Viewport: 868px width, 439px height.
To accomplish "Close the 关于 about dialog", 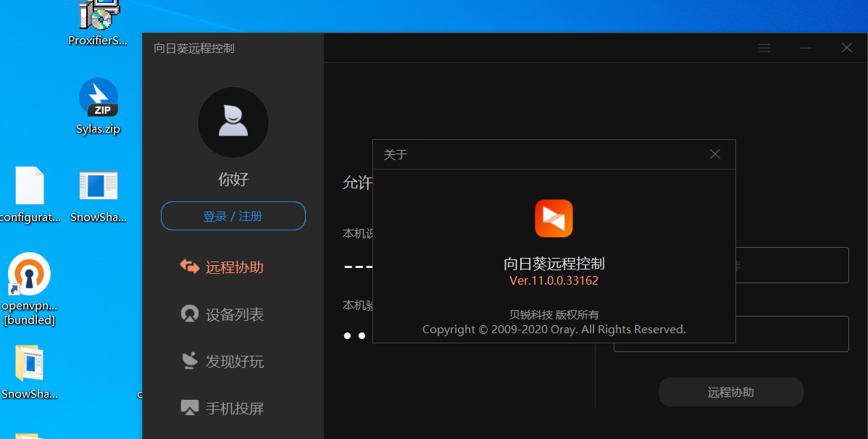I will click(715, 154).
